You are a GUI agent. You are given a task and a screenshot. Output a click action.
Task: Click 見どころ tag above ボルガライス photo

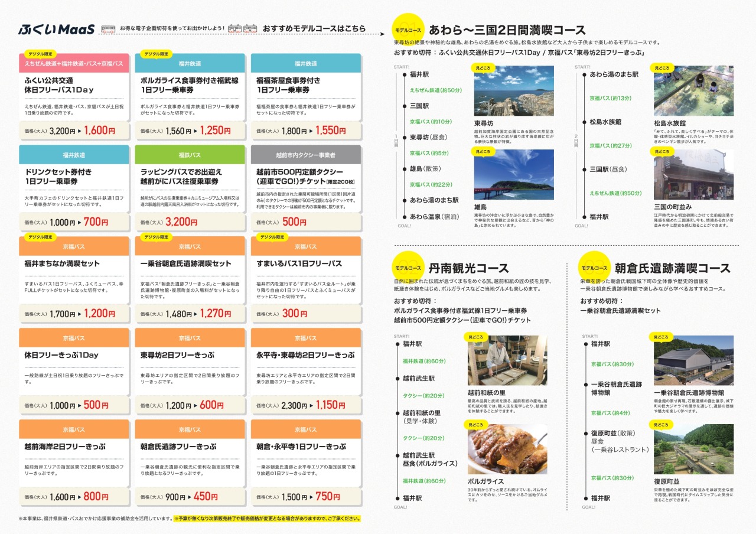tap(476, 425)
